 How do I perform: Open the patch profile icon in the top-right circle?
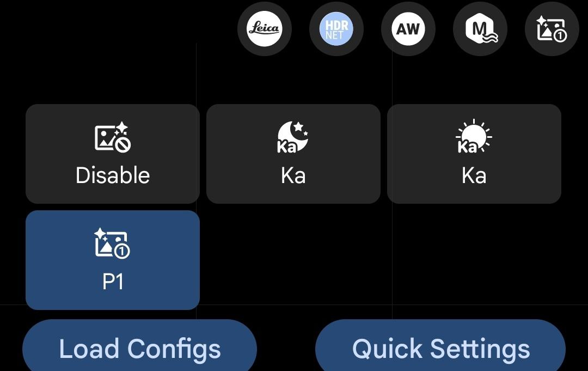552,29
